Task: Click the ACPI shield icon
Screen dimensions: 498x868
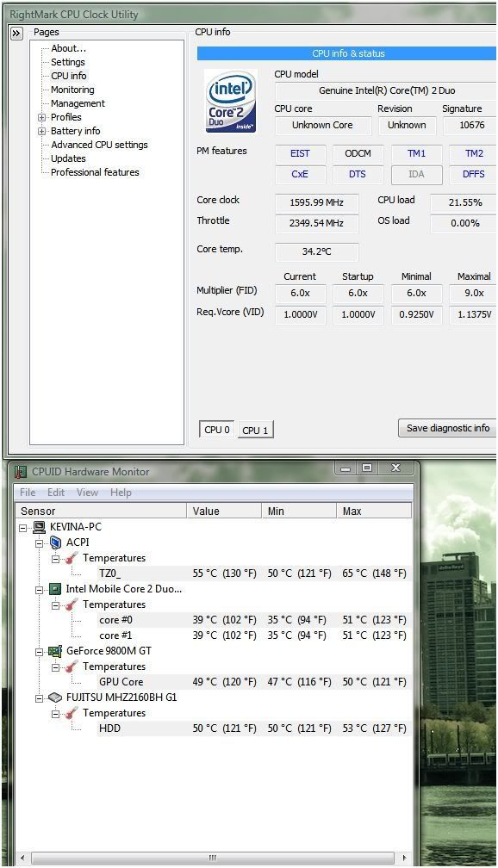Action: (x=55, y=542)
